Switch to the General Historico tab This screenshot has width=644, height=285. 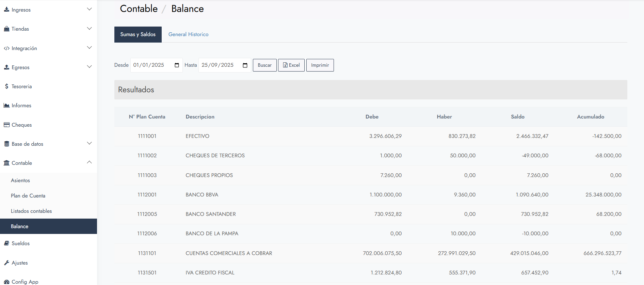(188, 34)
